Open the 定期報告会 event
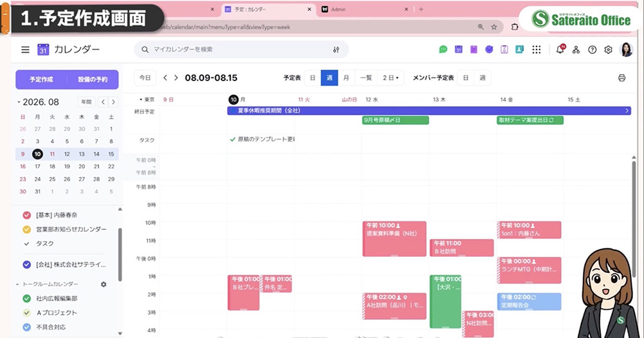 529,301
